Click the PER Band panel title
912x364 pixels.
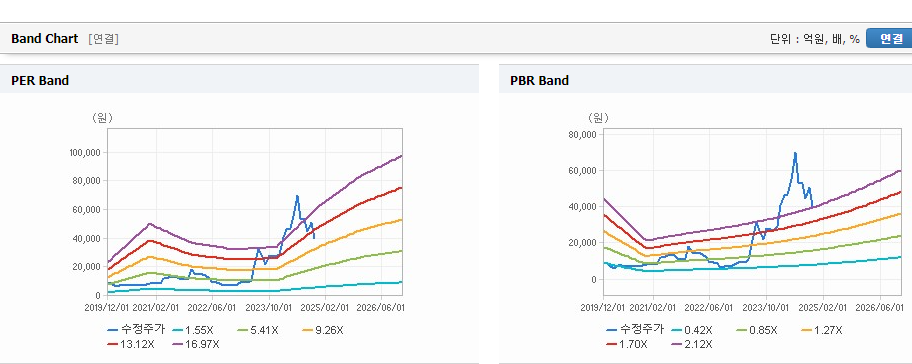tap(40, 81)
